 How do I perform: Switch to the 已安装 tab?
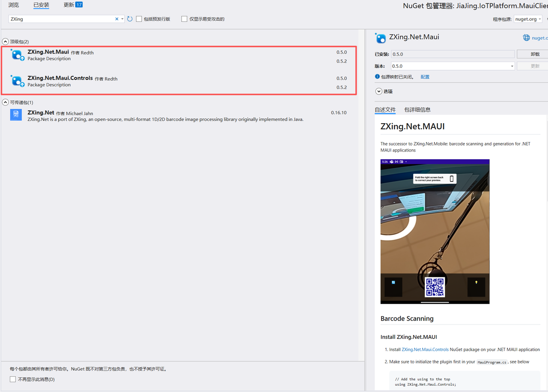(41, 5)
